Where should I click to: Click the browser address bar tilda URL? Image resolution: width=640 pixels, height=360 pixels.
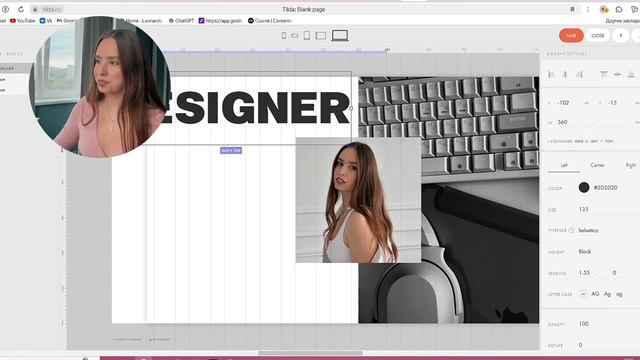(52, 9)
